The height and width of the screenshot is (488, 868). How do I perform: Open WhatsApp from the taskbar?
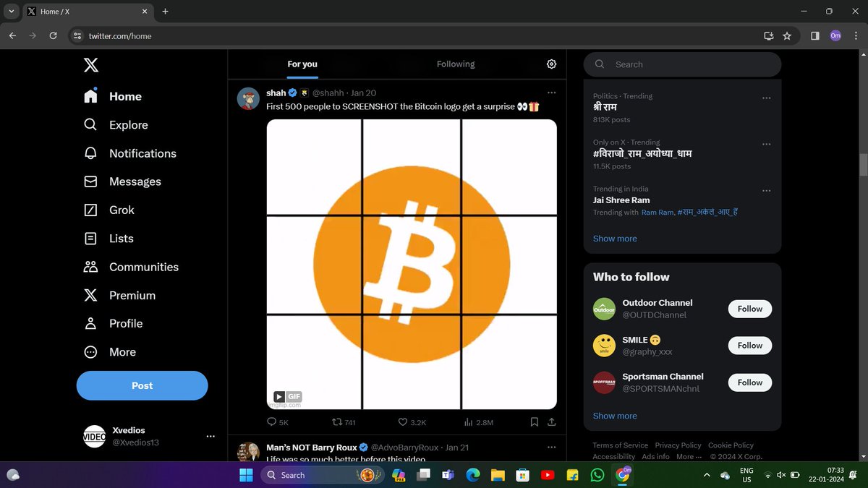597,475
